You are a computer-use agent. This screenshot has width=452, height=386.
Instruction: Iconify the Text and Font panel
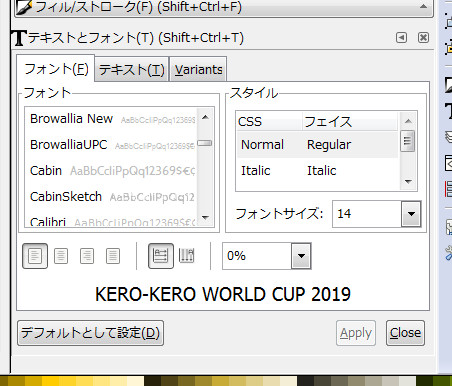tap(401, 37)
